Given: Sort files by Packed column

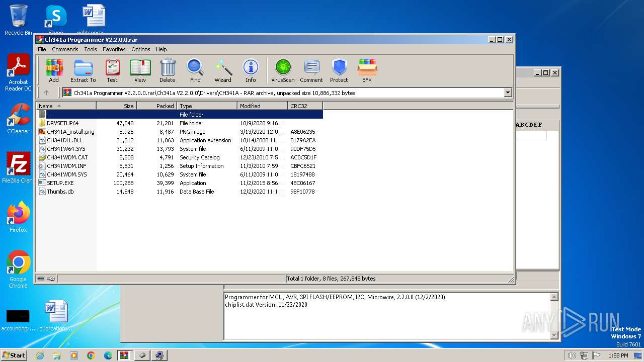Looking at the screenshot, I should 156,106.
